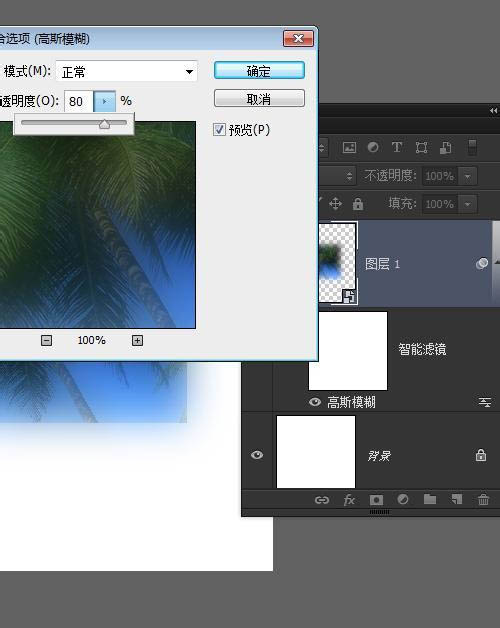Screen dimensions: 500x628
Task: Select the 智能滤镜 label
Action: 422,349
